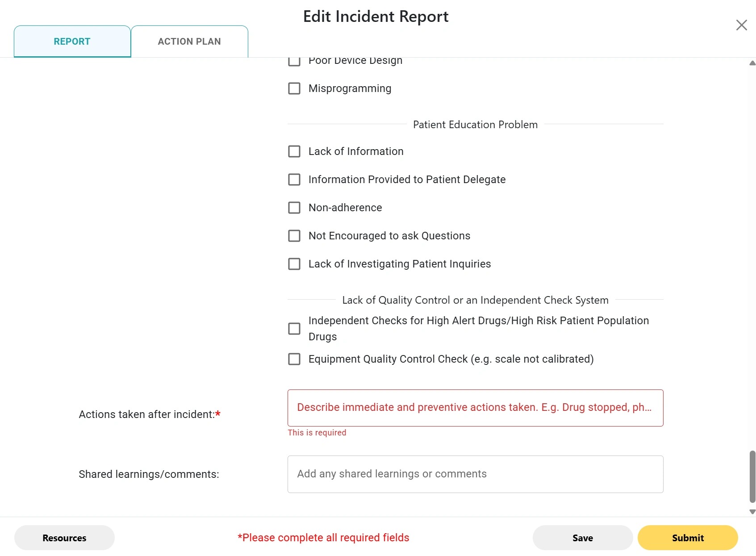756x556 pixels.
Task: Toggle Not Encouraged to ask Questions
Action: point(294,236)
